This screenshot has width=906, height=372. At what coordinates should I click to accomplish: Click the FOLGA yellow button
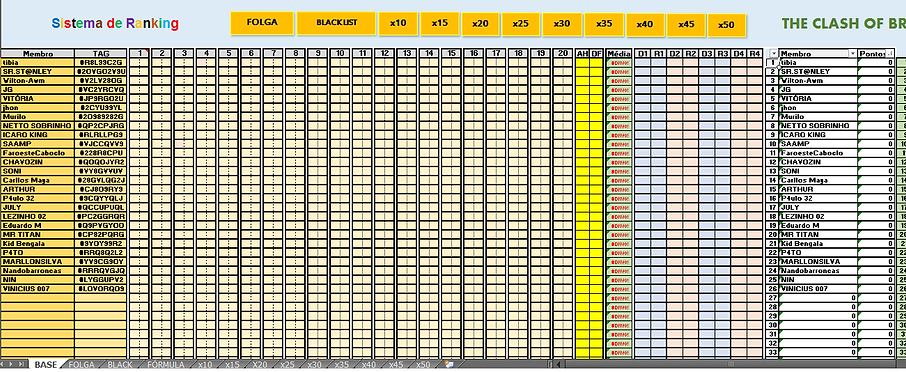coord(262,23)
